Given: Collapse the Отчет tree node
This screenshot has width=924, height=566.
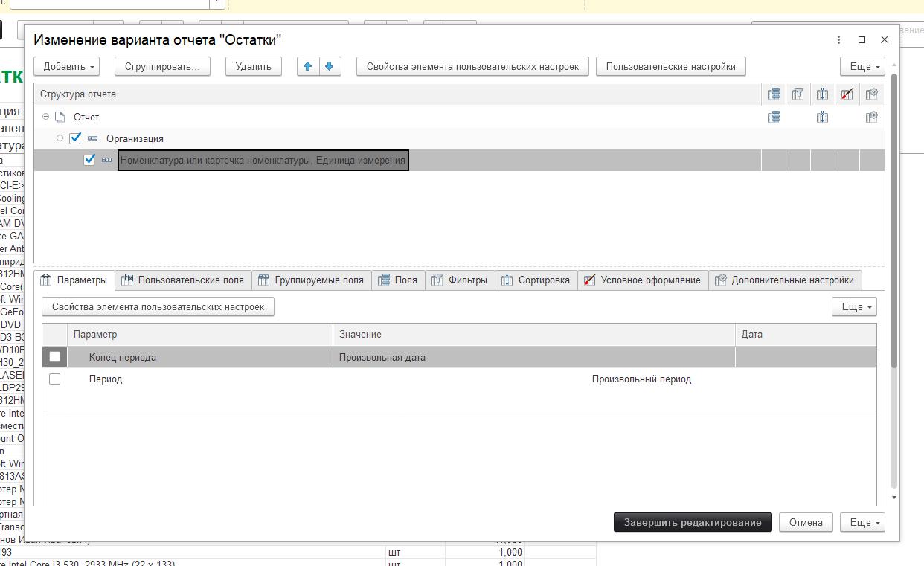Looking at the screenshot, I should click(46, 117).
